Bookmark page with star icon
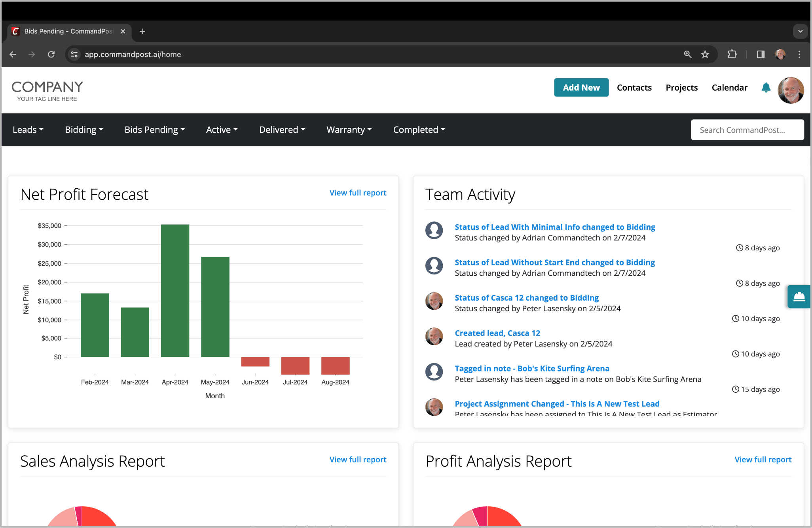 (x=705, y=54)
